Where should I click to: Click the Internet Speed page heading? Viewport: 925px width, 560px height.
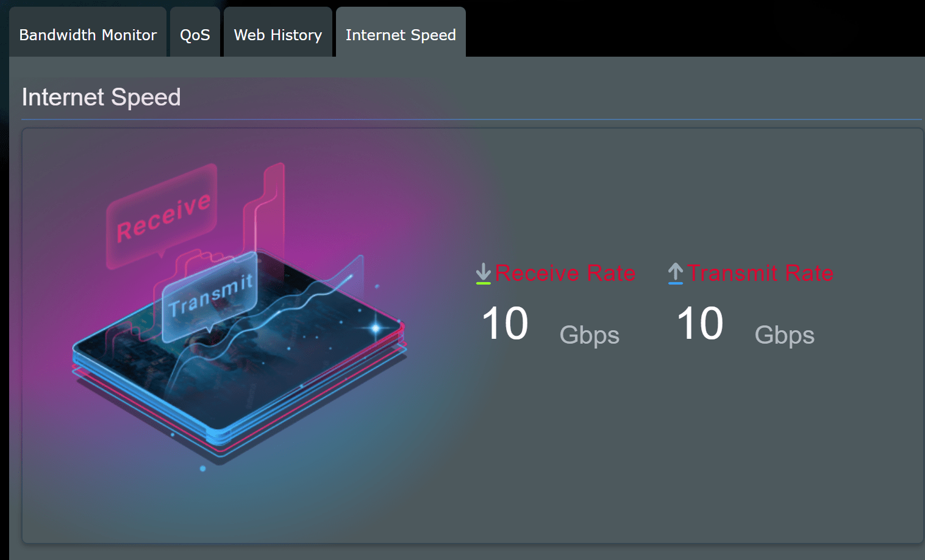point(101,97)
